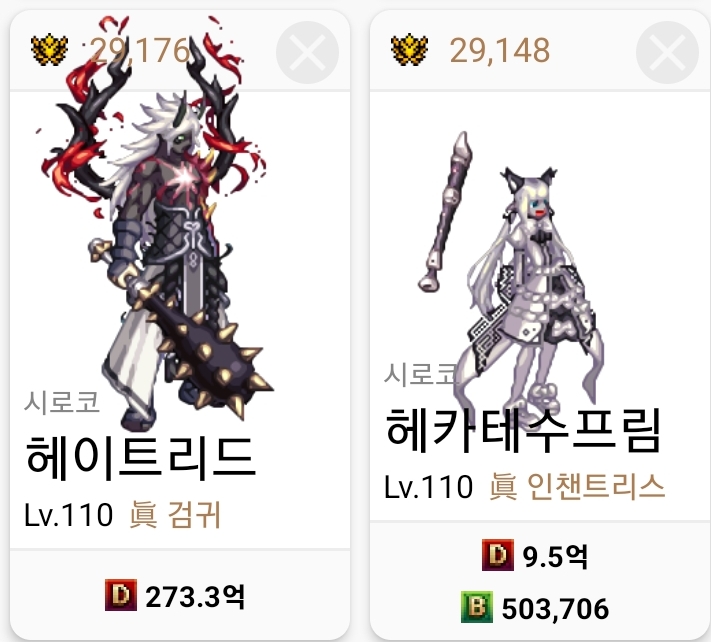Viewport: 711px width, 642px height.
Task: Click the gold crest icon beside 29,148
Action: [x=409, y=49]
